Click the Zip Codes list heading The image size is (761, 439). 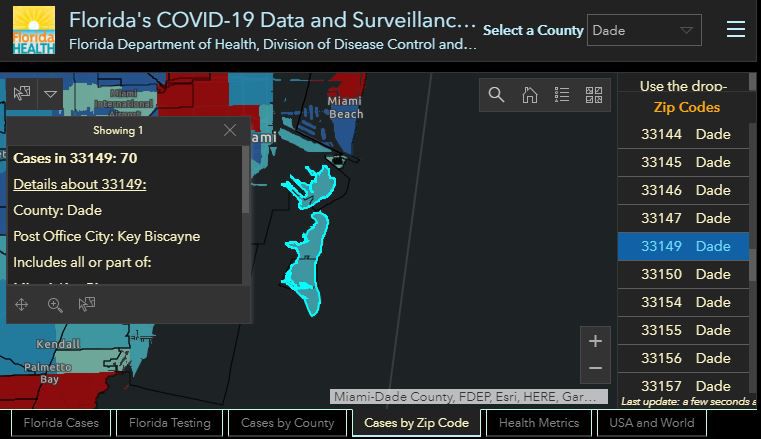[686, 107]
